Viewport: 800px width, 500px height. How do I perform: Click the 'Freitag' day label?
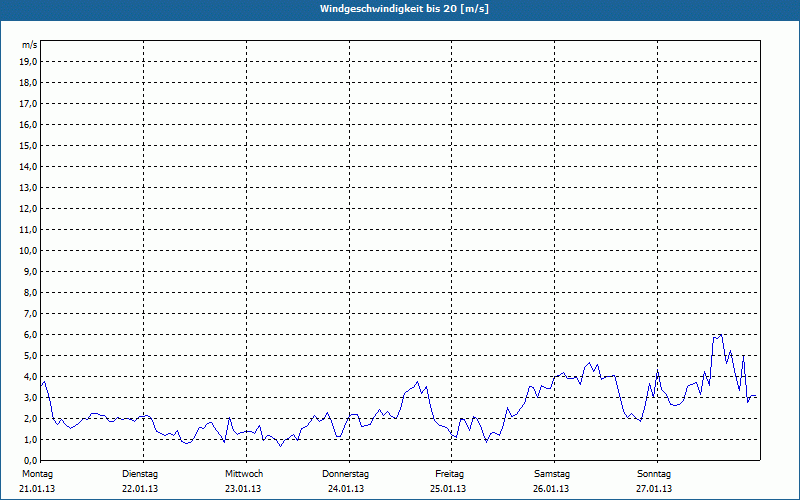click(x=449, y=474)
